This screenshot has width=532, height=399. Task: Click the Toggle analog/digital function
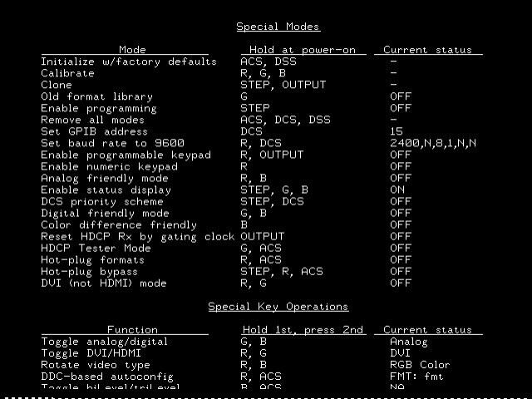tap(104, 342)
